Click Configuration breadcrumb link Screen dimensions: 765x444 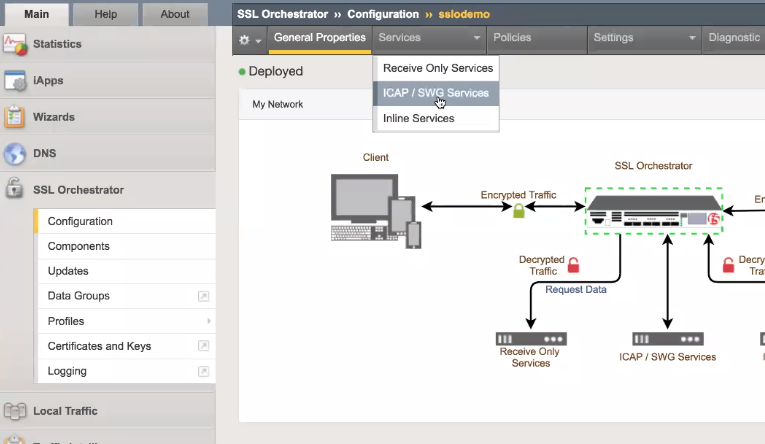coord(383,14)
